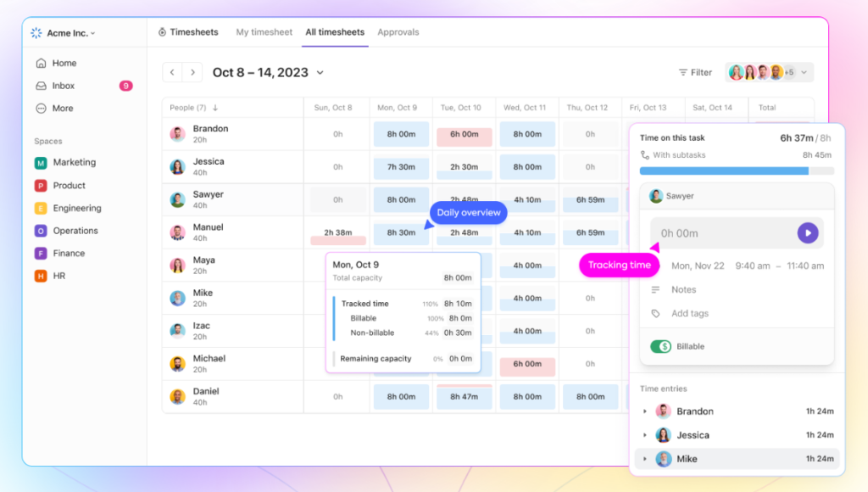Click the time on task progress bar
868x492 pixels.
click(x=736, y=171)
